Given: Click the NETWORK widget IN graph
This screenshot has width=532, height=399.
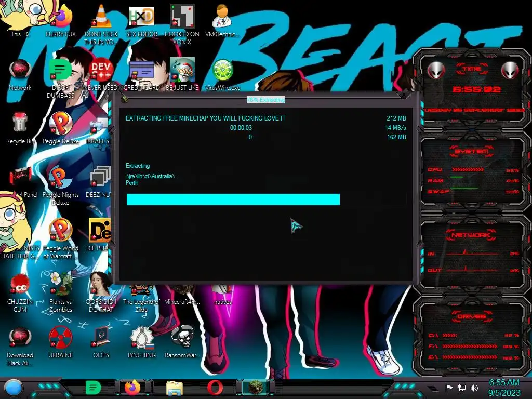Looking at the screenshot, I should point(473,253).
